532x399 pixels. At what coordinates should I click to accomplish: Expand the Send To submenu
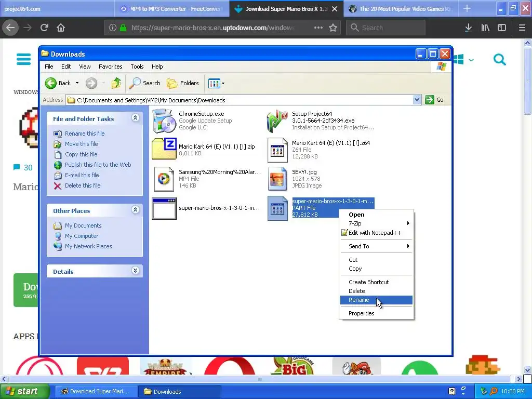[x=376, y=246]
